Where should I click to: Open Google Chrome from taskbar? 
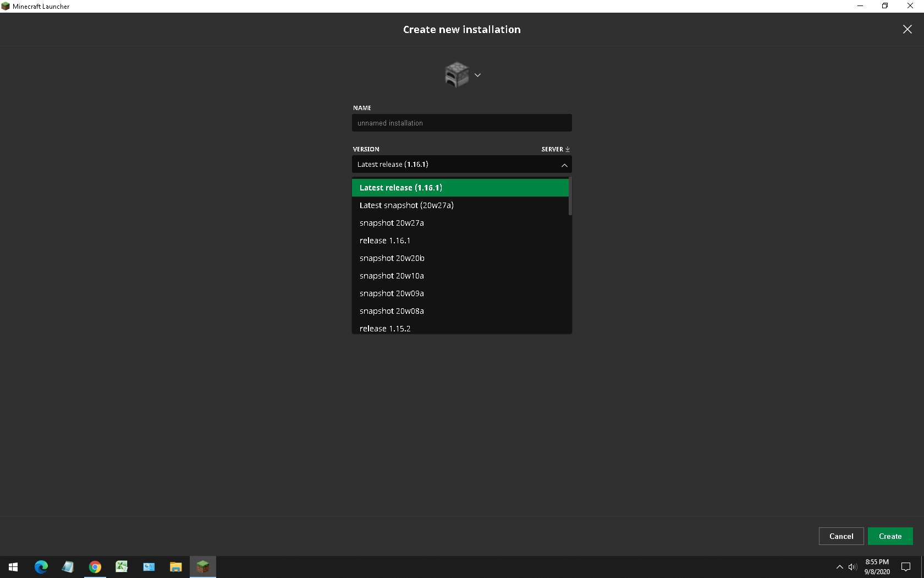95,567
